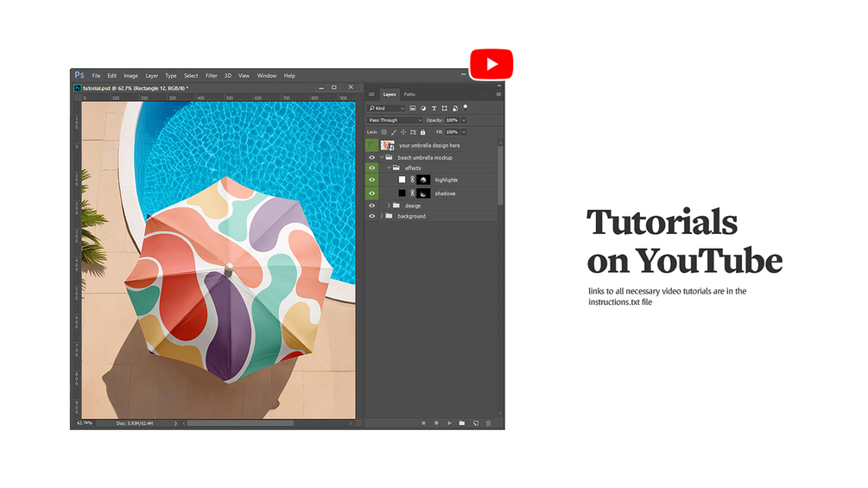The image size is (868, 488).
Task: Click the black shadows color fill thumbnail
Action: 402,193
